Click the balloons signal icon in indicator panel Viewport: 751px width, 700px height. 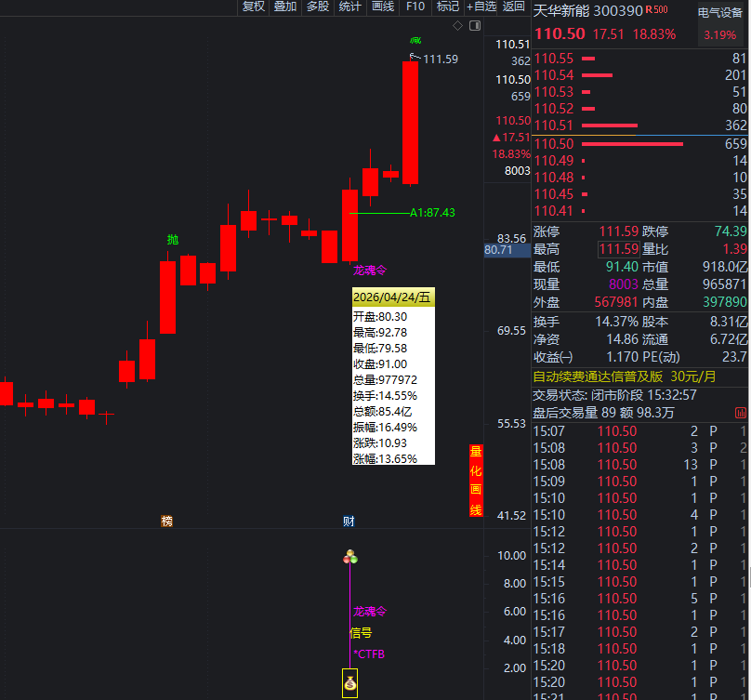350,557
